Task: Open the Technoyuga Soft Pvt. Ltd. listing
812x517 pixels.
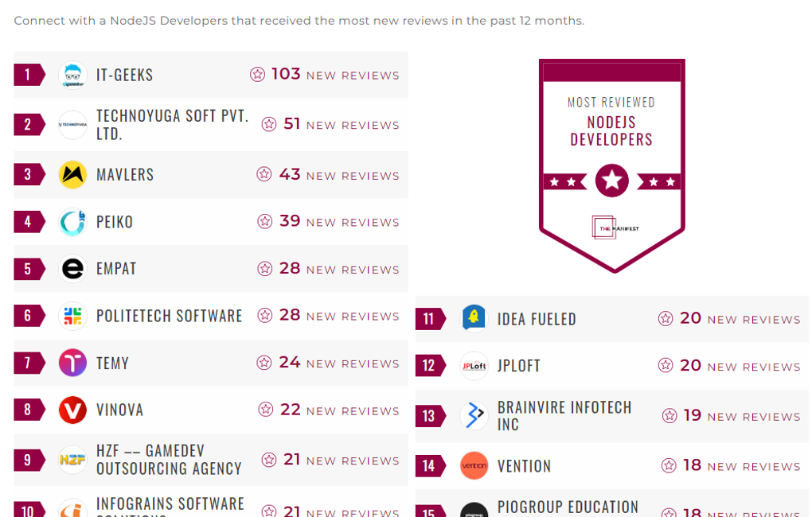Action: coord(172,125)
